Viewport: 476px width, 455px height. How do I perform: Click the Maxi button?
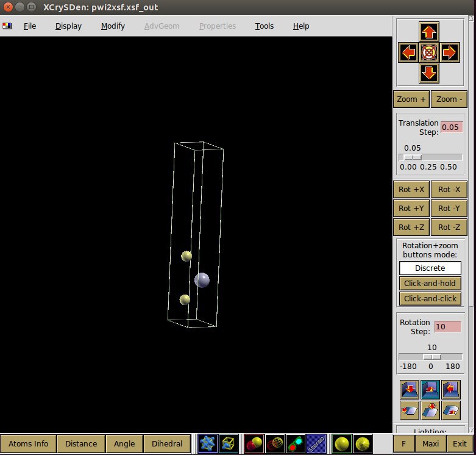[x=430, y=444]
